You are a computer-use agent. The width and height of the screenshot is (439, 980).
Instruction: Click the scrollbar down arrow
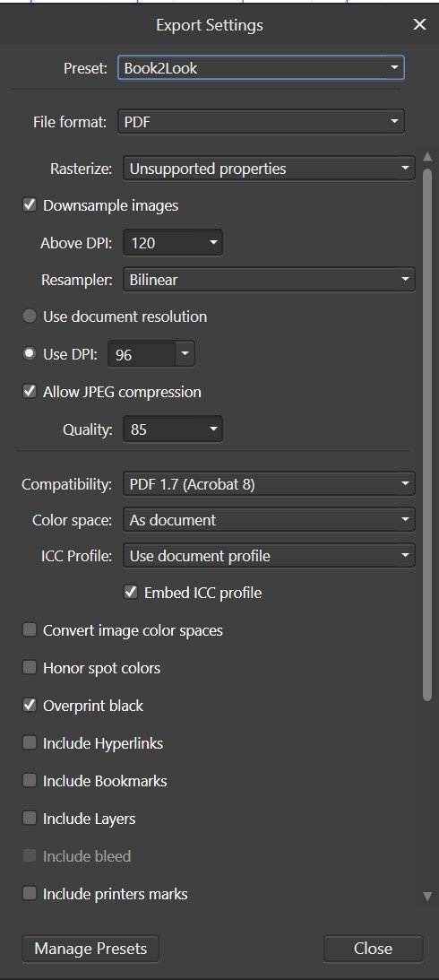pos(427,897)
